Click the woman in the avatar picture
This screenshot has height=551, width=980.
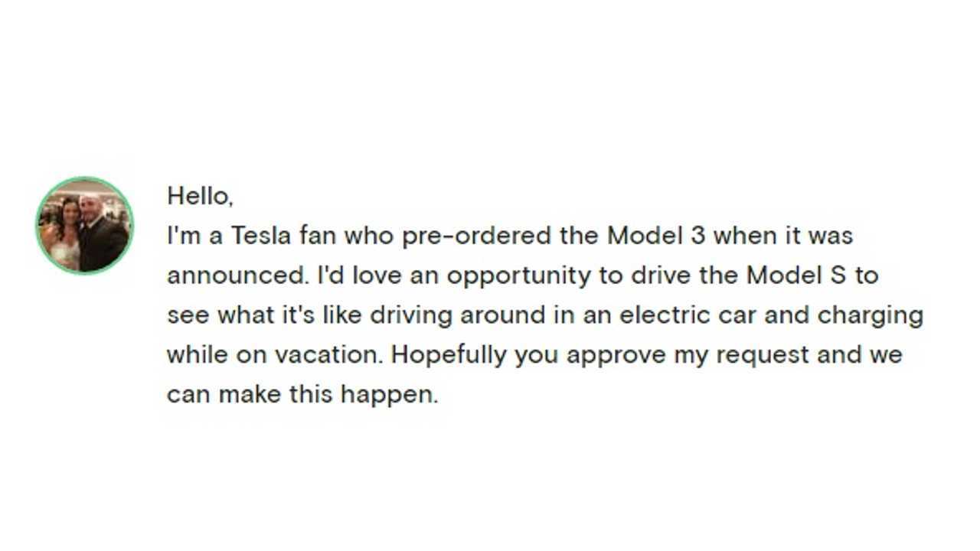pyautogui.click(x=64, y=234)
